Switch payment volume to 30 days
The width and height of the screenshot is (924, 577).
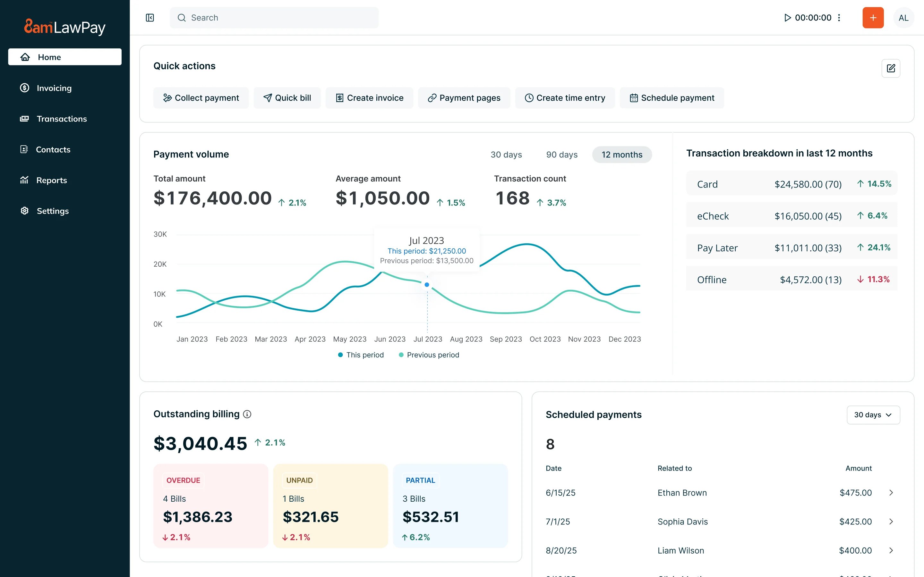click(x=506, y=155)
